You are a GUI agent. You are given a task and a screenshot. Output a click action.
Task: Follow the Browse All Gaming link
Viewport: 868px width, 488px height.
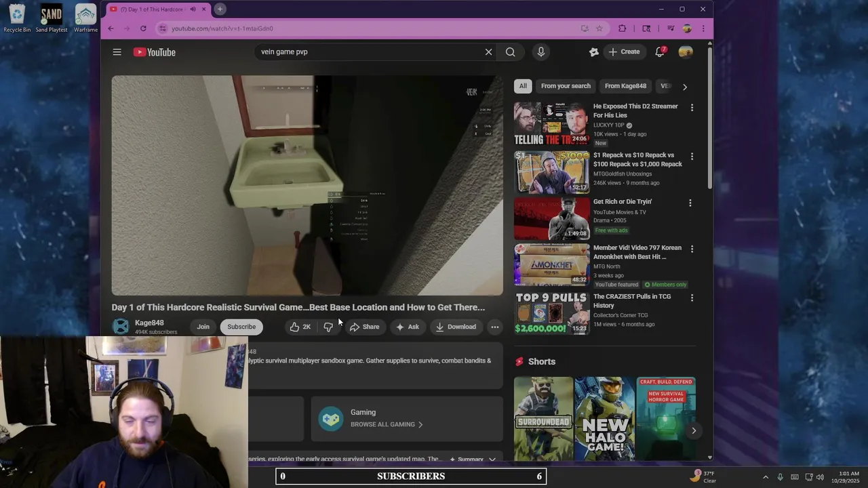tap(387, 424)
